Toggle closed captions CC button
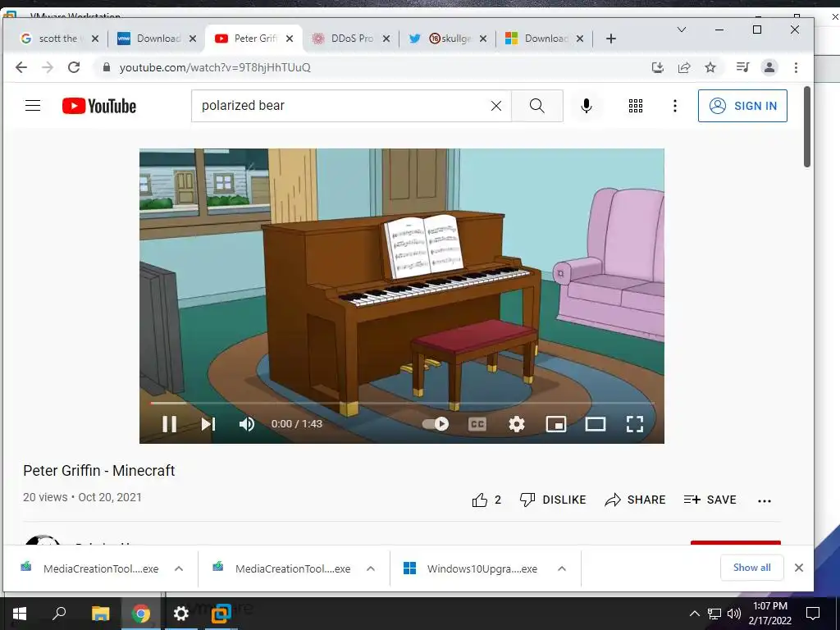The height and width of the screenshot is (630, 840). pyautogui.click(x=477, y=424)
